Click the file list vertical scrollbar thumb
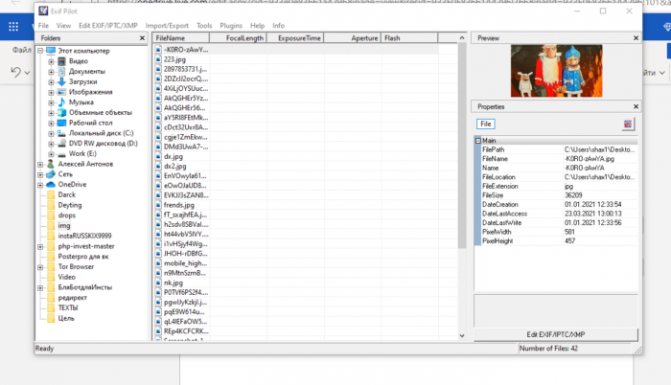Image resolution: width=671 pixels, height=385 pixels. [462, 145]
